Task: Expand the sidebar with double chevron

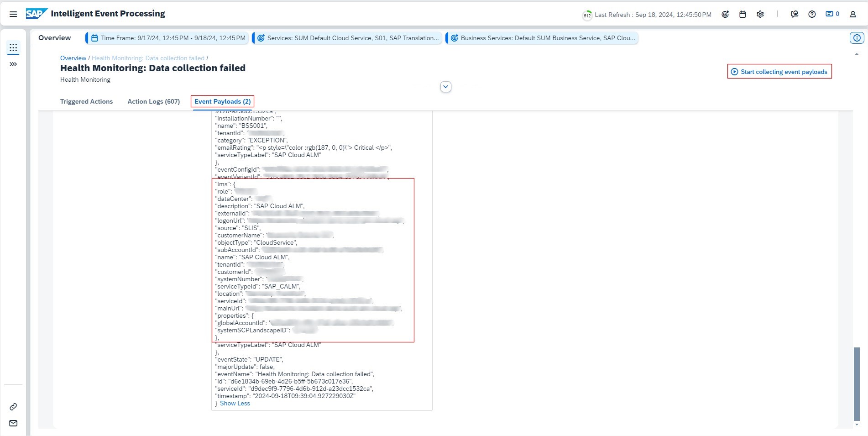Action: pyautogui.click(x=13, y=64)
